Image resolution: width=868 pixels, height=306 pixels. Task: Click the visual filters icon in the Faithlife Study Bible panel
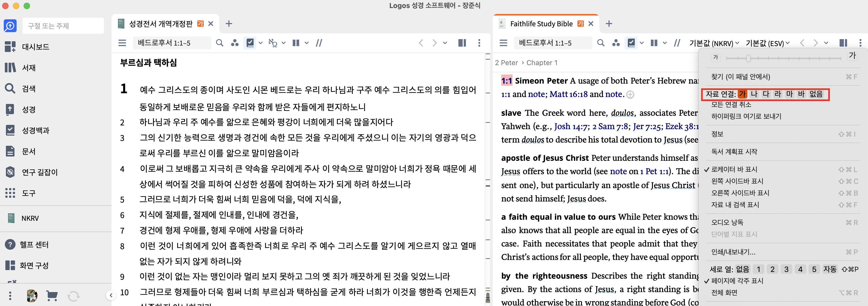tap(616, 43)
